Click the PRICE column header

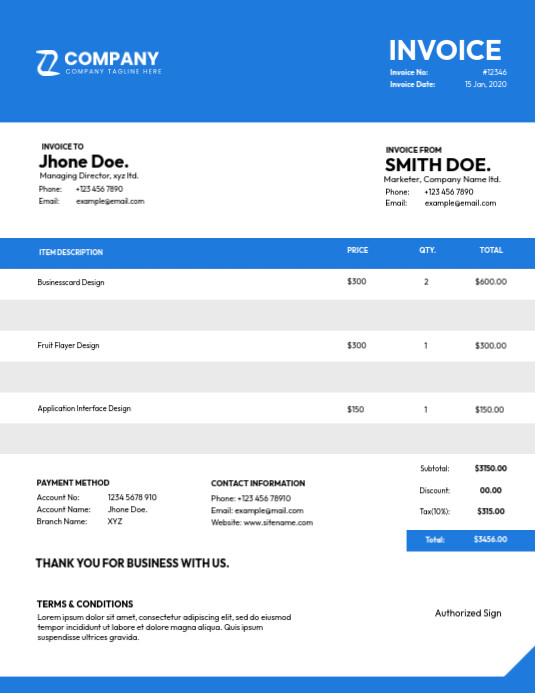(357, 250)
